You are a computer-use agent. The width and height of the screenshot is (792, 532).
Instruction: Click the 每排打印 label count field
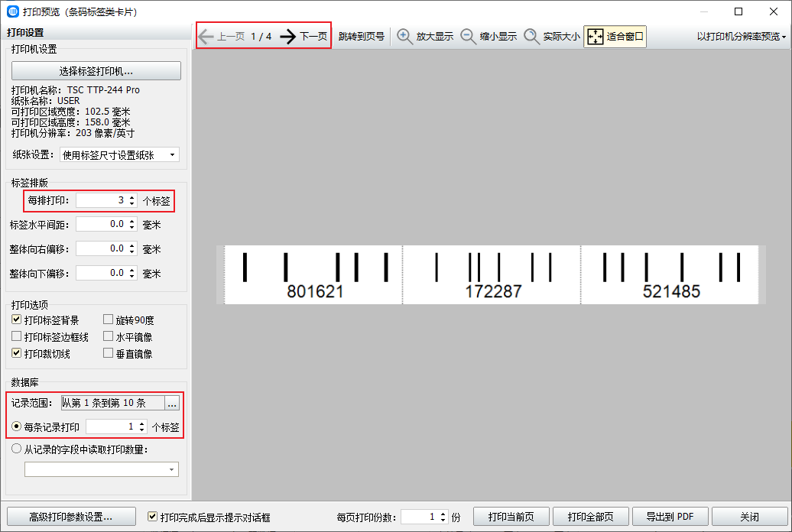[101, 200]
